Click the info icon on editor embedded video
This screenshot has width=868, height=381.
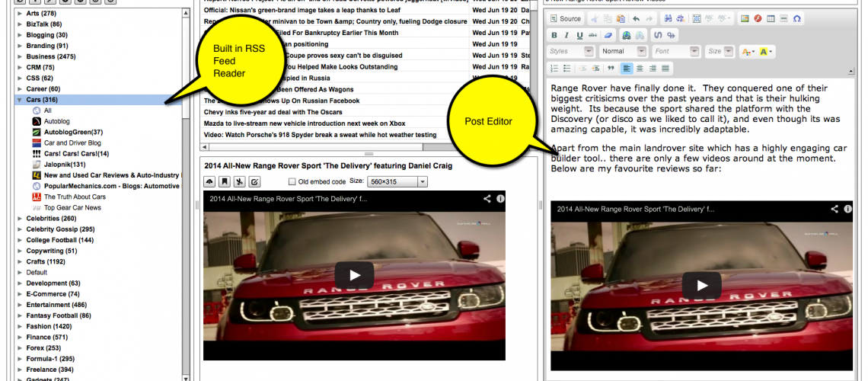pos(847,209)
